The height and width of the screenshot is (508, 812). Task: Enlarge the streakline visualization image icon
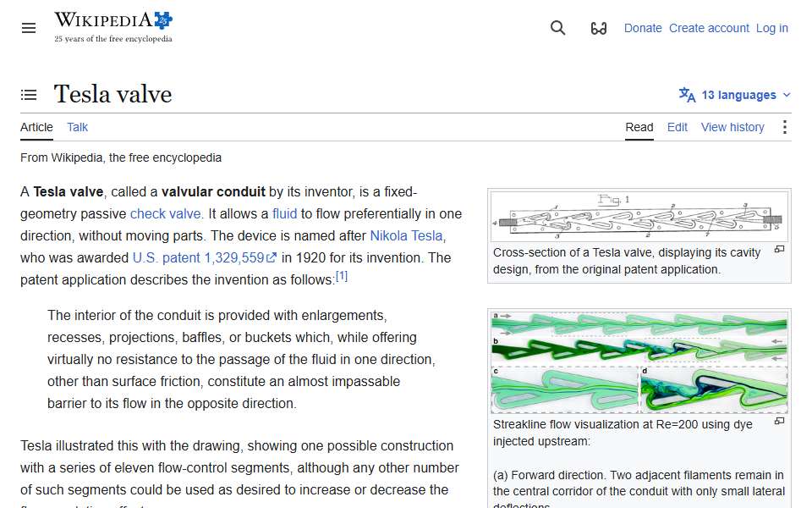[779, 421]
